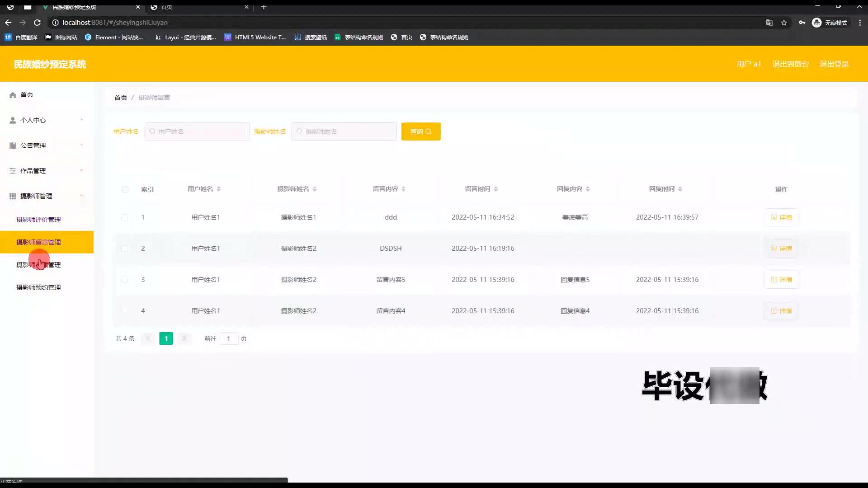
Task: Bookmark the page using the star icon
Action: (x=784, y=23)
